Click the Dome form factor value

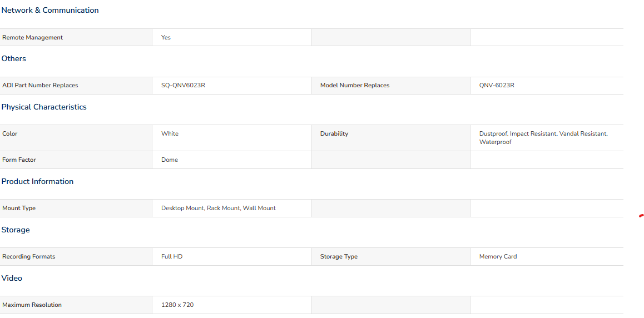click(x=170, y=160)
